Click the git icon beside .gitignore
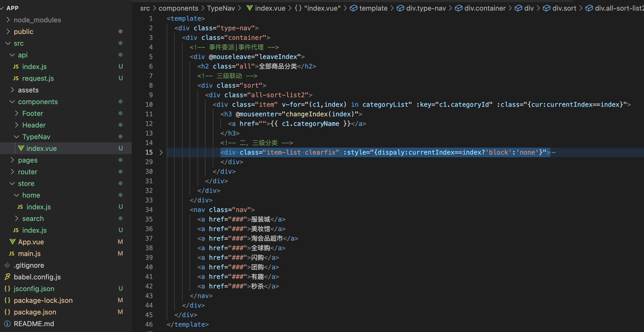644x332 pixels. click(x=7, y=265)
